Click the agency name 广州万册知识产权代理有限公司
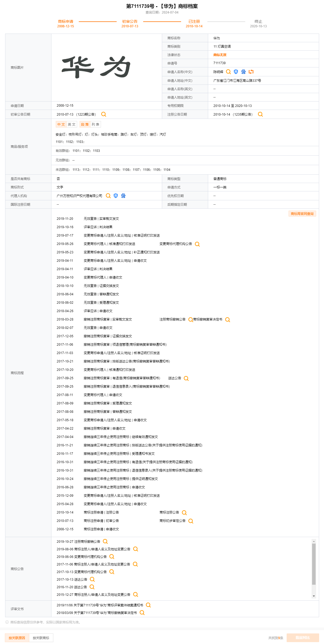Screen dimensions: 324x644 pos(79,196)
